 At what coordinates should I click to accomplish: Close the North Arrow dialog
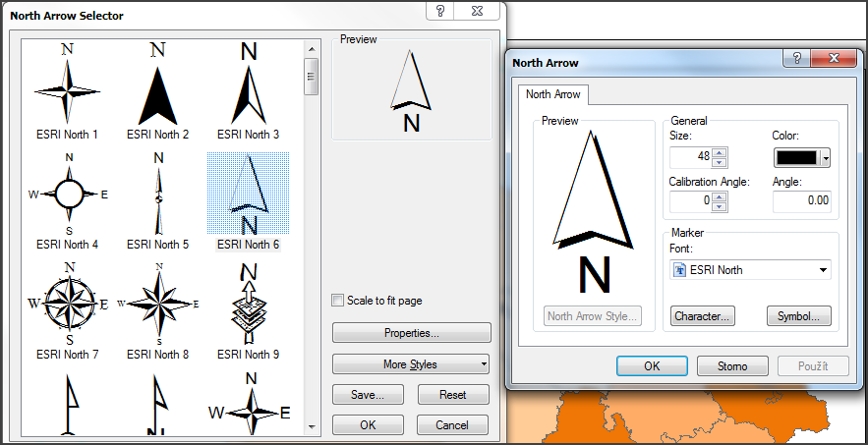point(835,58)
